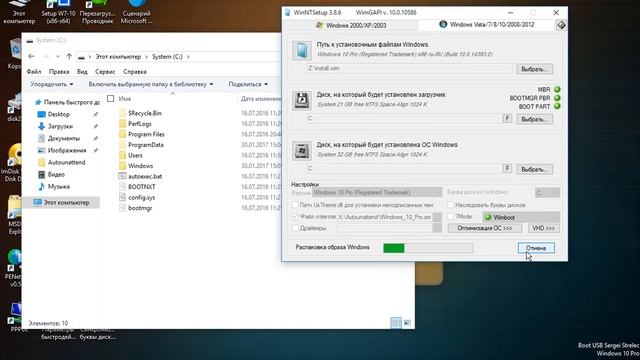Open the Файл menu
Viewport: 640px width, 360px height.
(34, 71)
